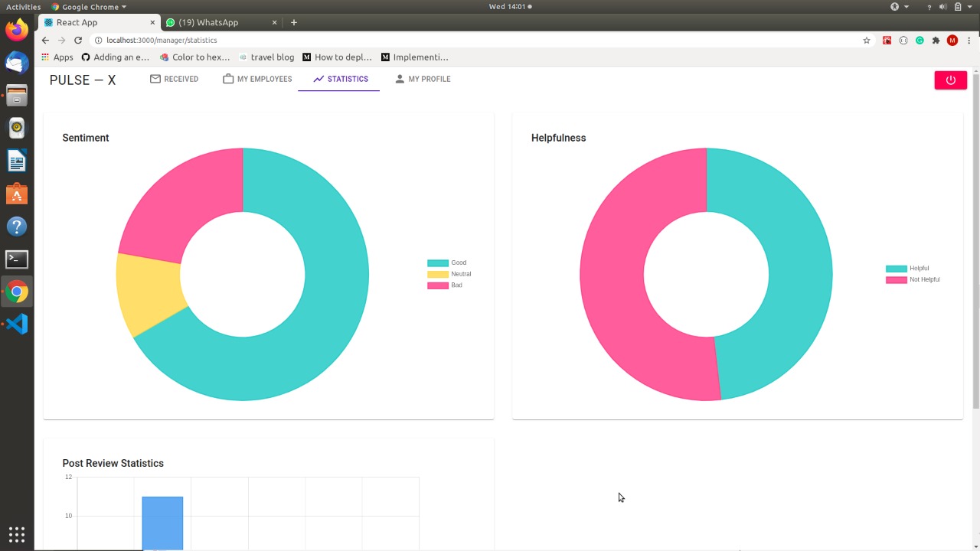The image size is (980, 551).
Task: Reload the current page
Action: (x=78, y=40)
